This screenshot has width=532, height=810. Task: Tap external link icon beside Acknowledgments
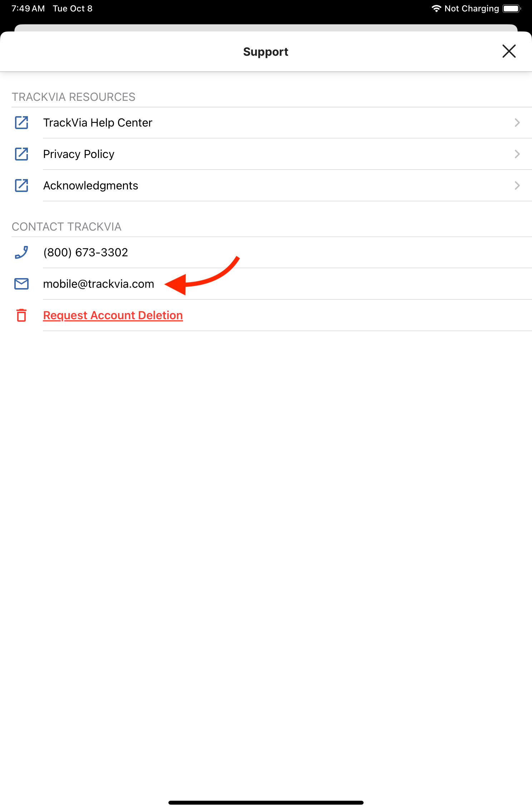(x=21, y=186)
